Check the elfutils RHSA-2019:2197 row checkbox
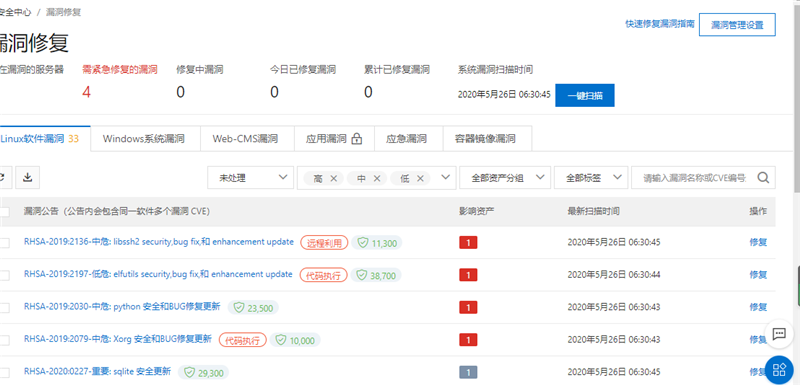 pos(4,275)
